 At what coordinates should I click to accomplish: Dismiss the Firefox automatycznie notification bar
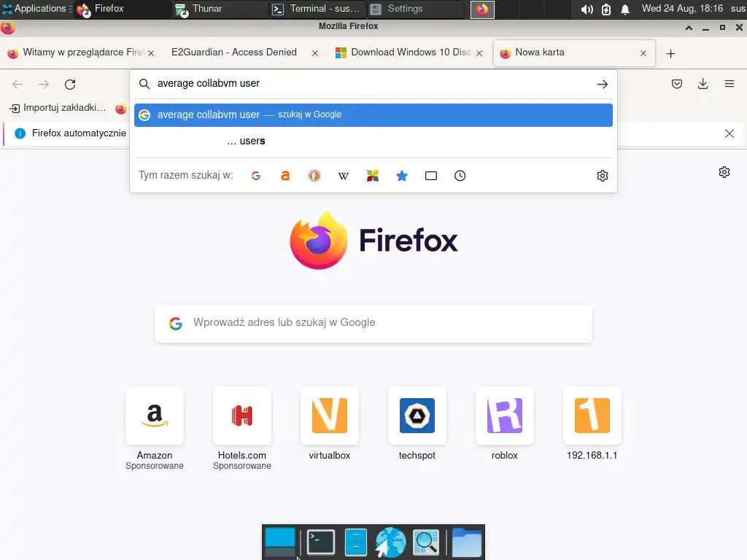(729, 133)
